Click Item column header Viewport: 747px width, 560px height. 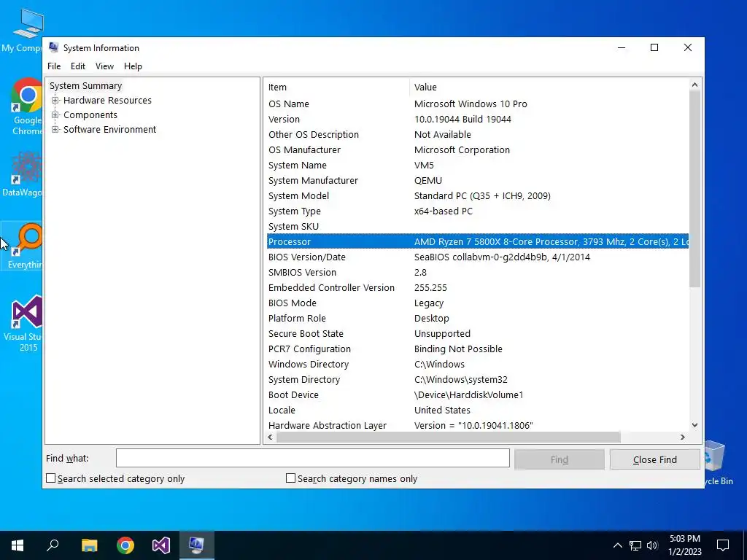coord(336,87)
